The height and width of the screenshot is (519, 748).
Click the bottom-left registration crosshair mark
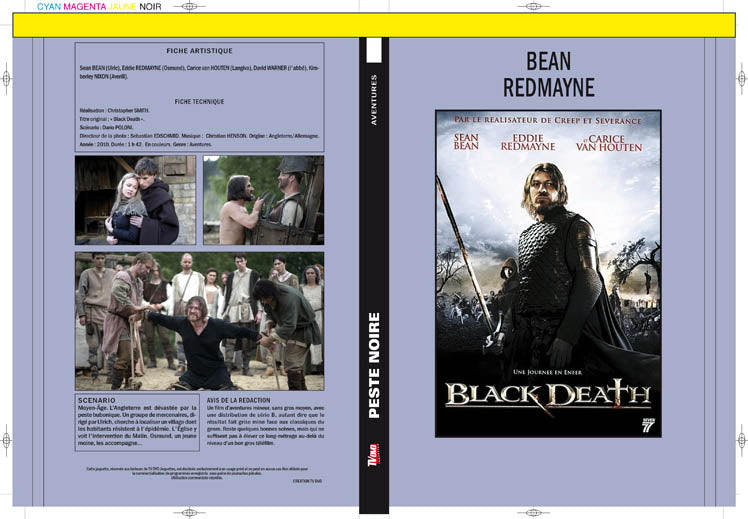coord(189,513)
